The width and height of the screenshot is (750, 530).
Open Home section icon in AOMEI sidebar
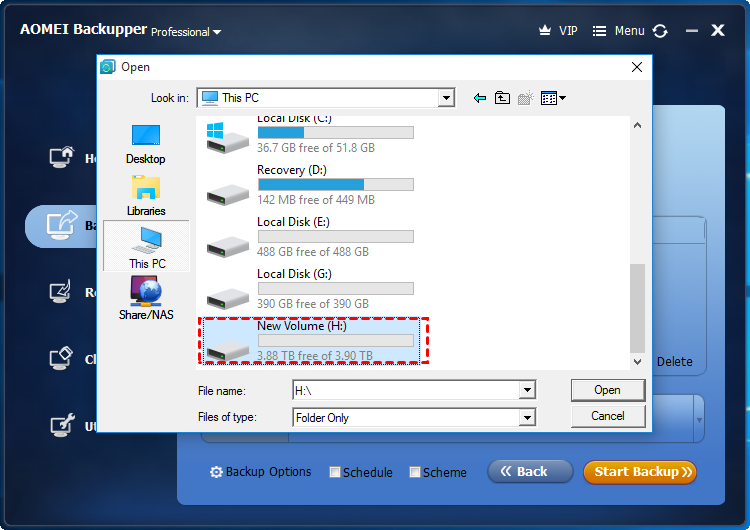62,157
